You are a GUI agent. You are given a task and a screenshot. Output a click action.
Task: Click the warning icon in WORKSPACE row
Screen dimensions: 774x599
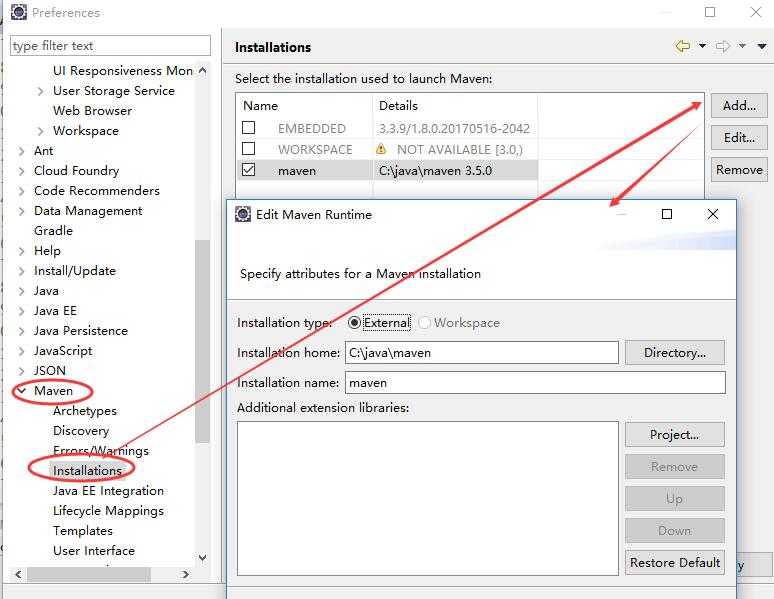(381, 149)
